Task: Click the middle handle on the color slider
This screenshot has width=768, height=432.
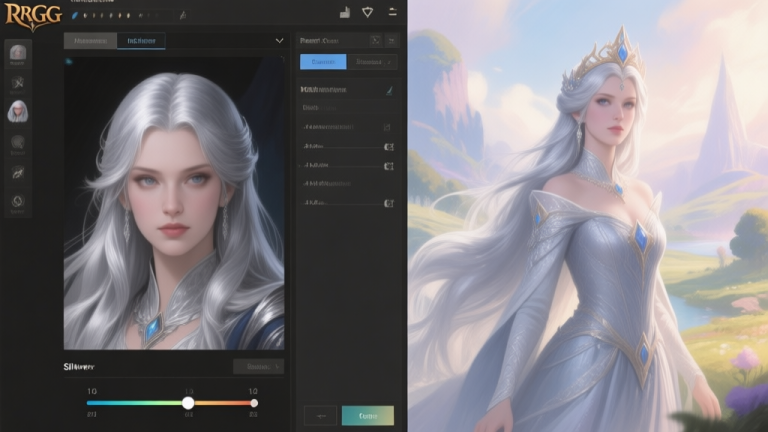Action: point(188,403)
